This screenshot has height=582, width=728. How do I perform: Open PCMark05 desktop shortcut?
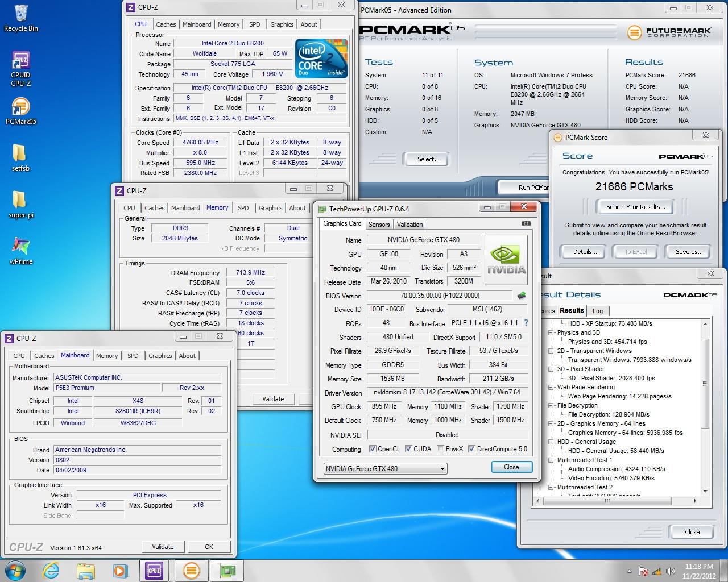tap(20, 111)
